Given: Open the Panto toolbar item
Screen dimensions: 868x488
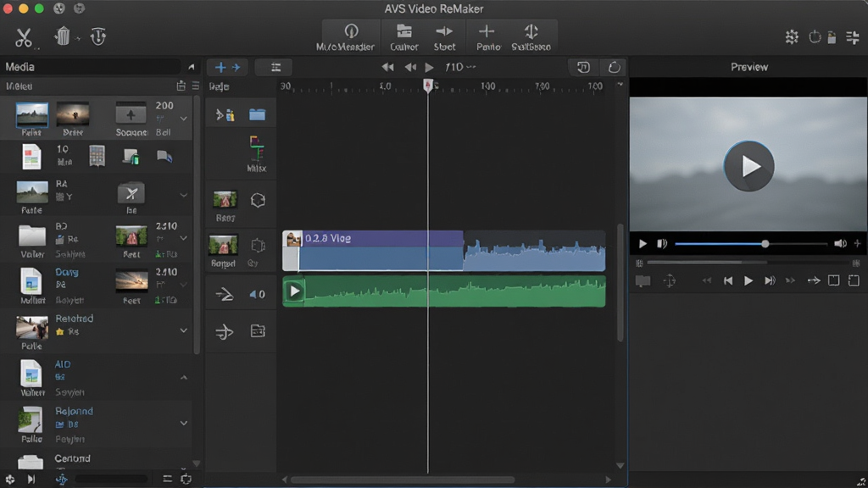Looking at the screenshot, I should coord(487,37).
